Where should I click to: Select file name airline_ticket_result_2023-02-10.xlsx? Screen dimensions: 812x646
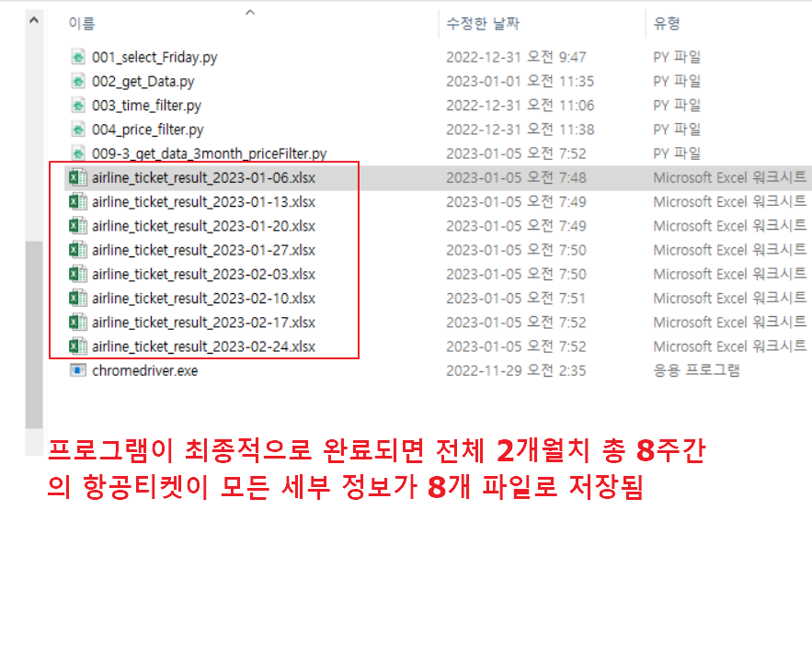pyautogui.click(x=203, y=298)
